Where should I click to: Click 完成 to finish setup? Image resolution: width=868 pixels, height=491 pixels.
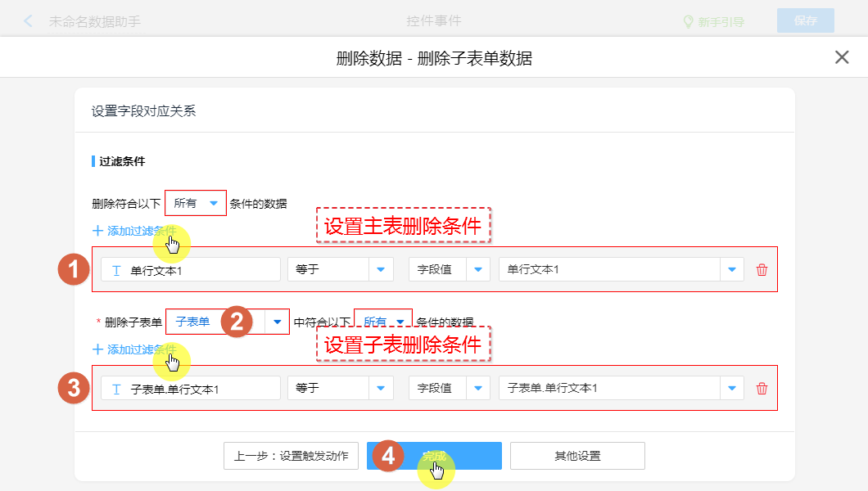(x=434, y=456)
